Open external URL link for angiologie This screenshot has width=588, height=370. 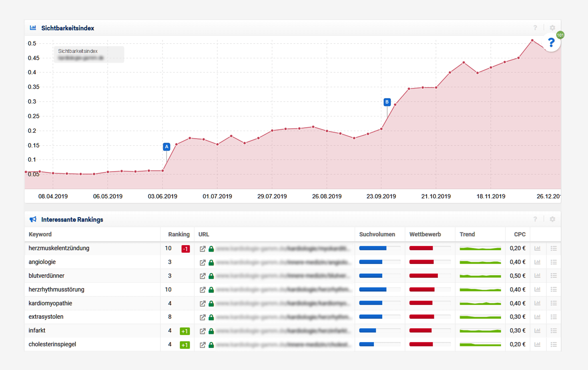pyautogui.click(x=203, y=262)
